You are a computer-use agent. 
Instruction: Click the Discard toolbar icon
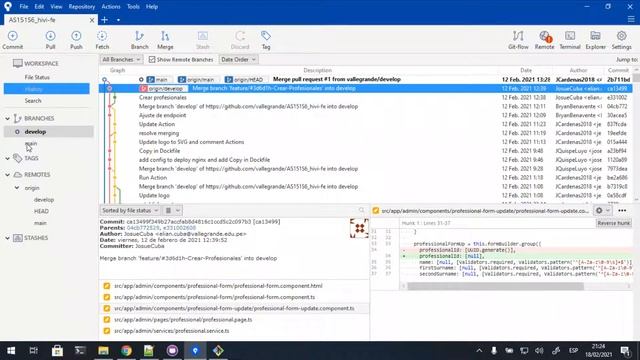point(240,40)
